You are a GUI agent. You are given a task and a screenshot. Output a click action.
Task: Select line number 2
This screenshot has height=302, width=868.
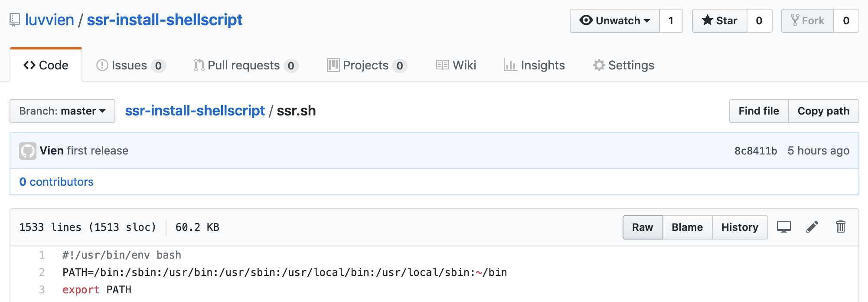[x=42, y=272]
